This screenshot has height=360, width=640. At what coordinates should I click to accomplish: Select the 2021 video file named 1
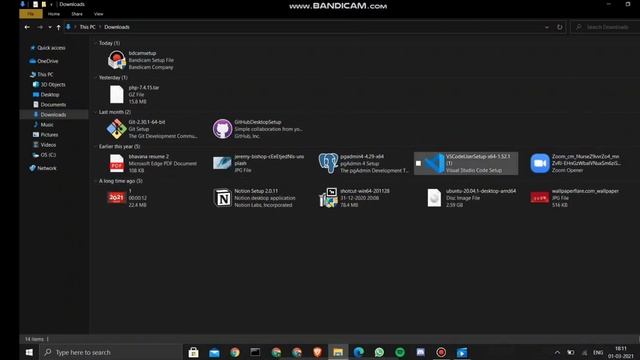pyautogui.click(x=127, y=198)
